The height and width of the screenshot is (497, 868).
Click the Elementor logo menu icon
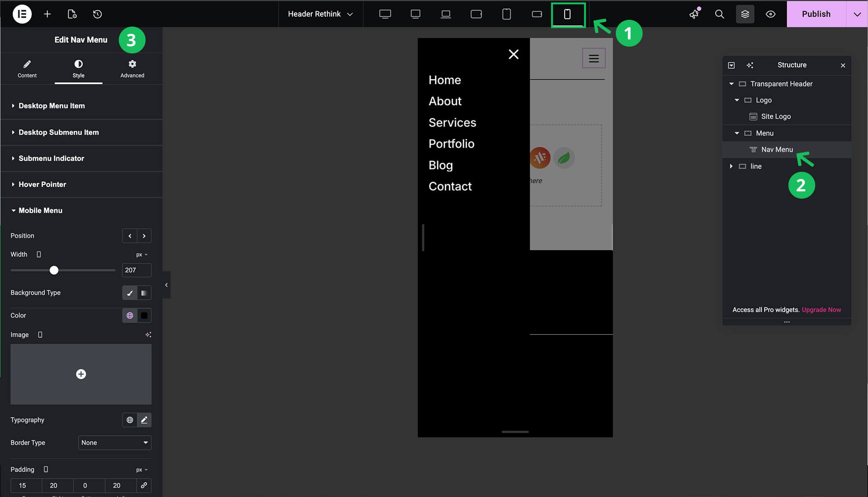tap(22, 14)
